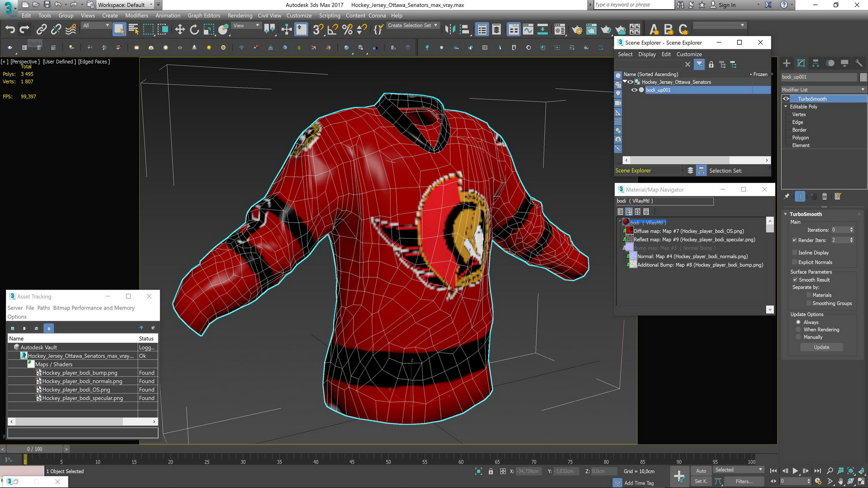868x488 pixels.
Task: Open the Workspace Default dropdown
Action: click(x=126, y=5)
